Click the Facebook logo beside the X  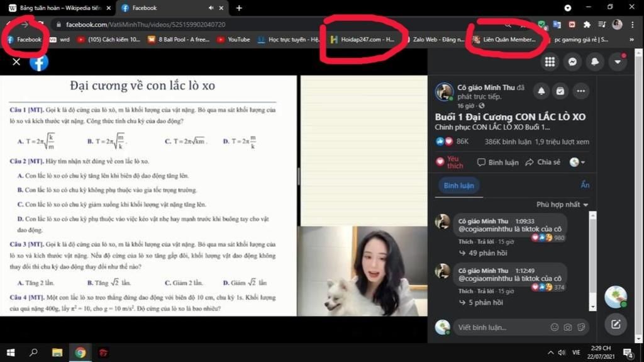click(39, 62)
